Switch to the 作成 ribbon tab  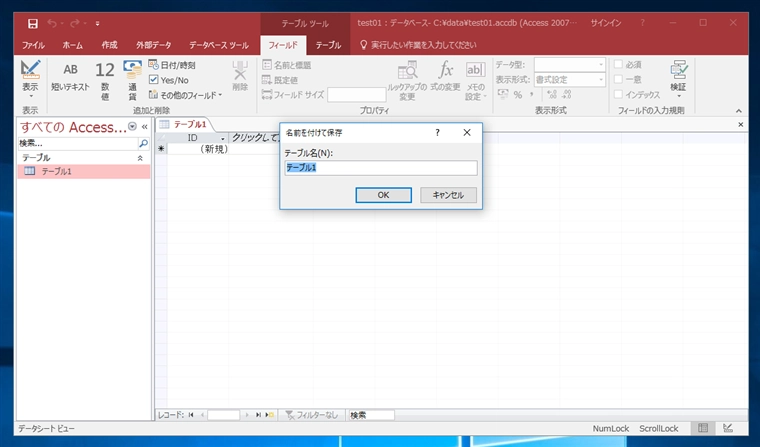110,45
